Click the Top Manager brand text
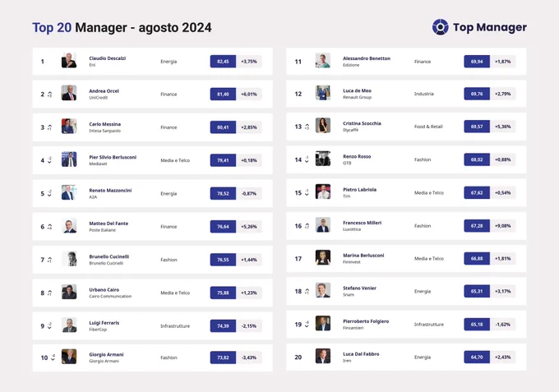This screenshot has width=559, height=392. tap(489, 27)
